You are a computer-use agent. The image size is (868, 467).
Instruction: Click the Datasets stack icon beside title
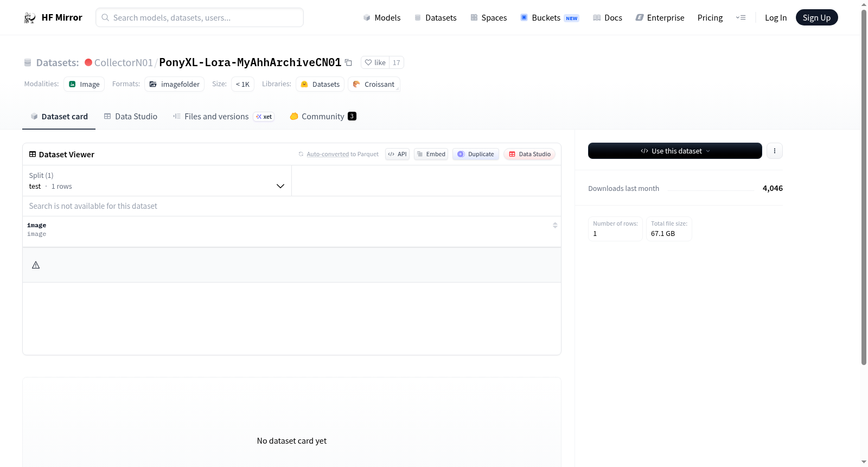coord(28,63)
